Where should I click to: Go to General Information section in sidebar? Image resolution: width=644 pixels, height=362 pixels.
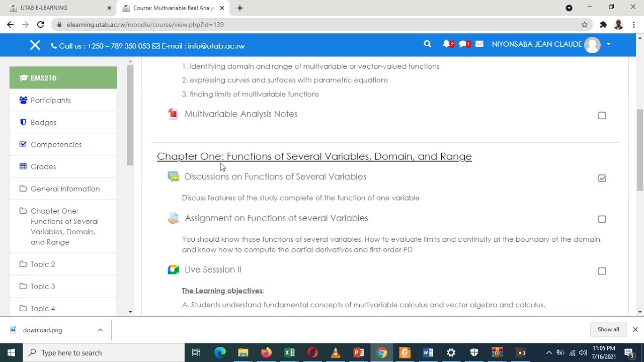point(63,189)
